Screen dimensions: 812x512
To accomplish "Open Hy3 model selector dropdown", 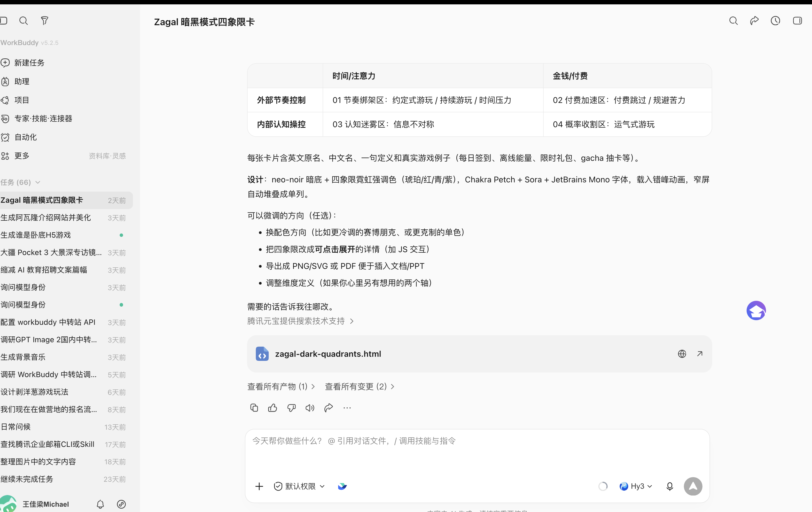I will coord(636,486).
